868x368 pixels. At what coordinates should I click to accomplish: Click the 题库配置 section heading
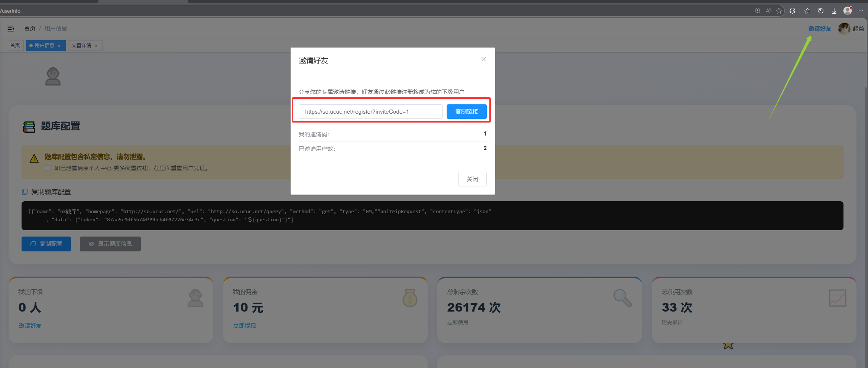[61, 127]
